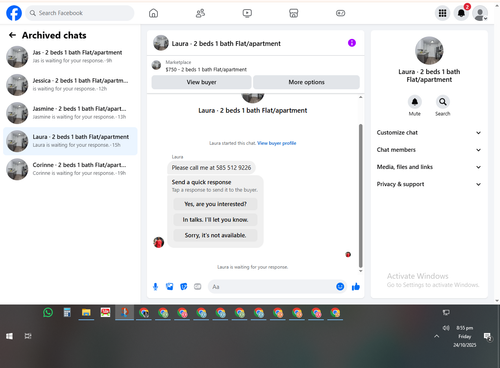Attach a photo file
The height and width of the screenshot is (368, 500).
pos(170,287)
